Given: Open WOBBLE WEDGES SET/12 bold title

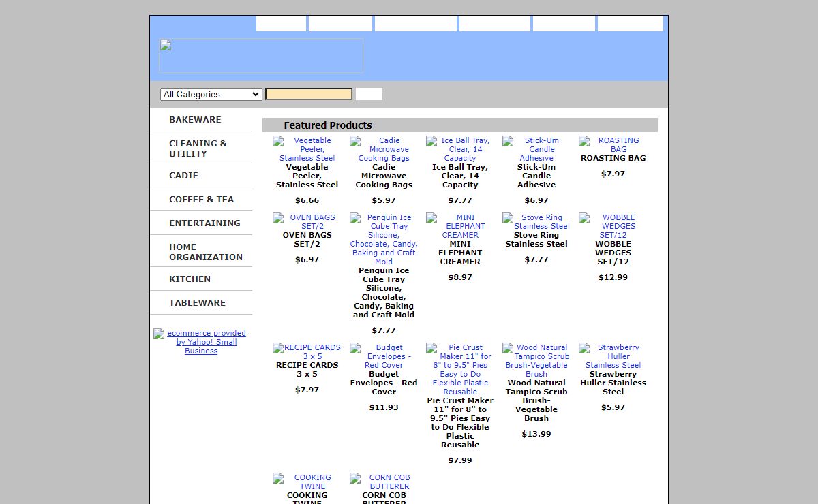Looking at the screenshot, I should click(613, 253).
